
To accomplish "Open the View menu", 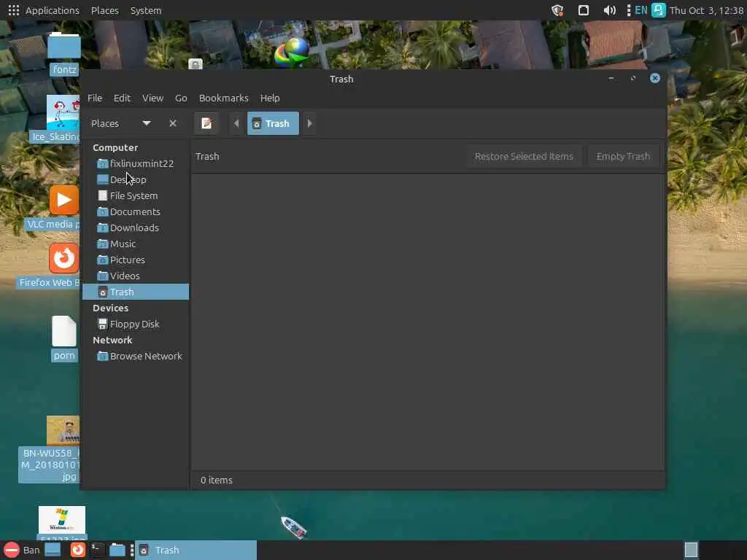I will [152, 98].
